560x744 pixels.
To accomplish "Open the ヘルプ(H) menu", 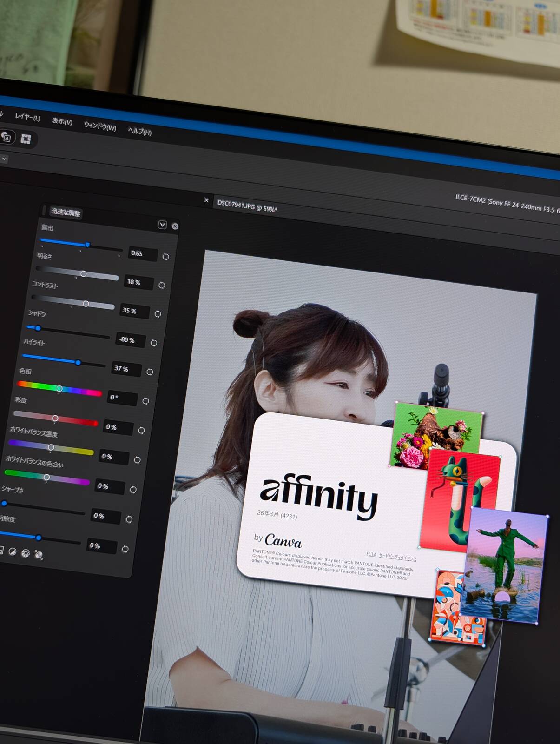I will click(x=139, y=132).
